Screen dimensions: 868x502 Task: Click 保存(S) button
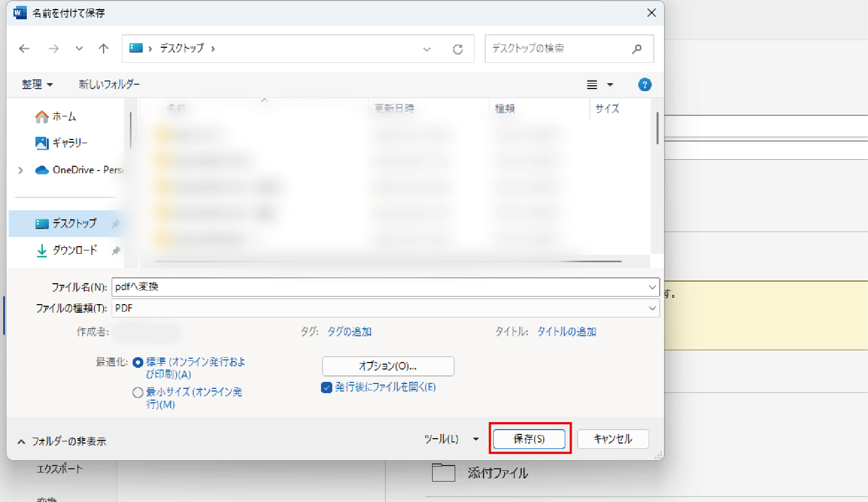[x=529, y=439]
